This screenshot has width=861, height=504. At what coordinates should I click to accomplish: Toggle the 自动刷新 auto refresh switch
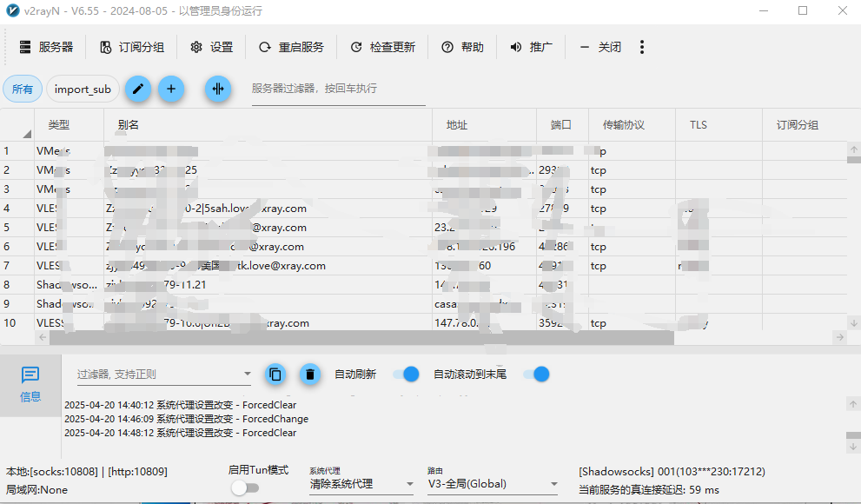pos(406,375)
